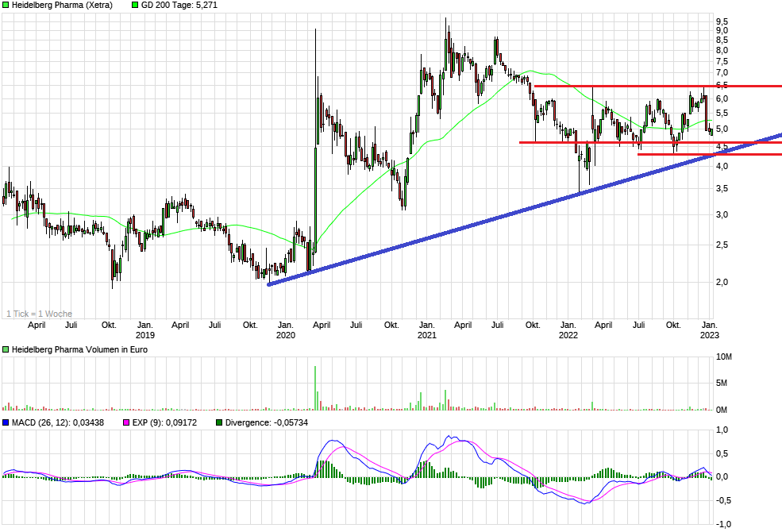
Task: Select the 'Heidelberg Pharma Volumen in Euro' label
Action: [80, 349]
